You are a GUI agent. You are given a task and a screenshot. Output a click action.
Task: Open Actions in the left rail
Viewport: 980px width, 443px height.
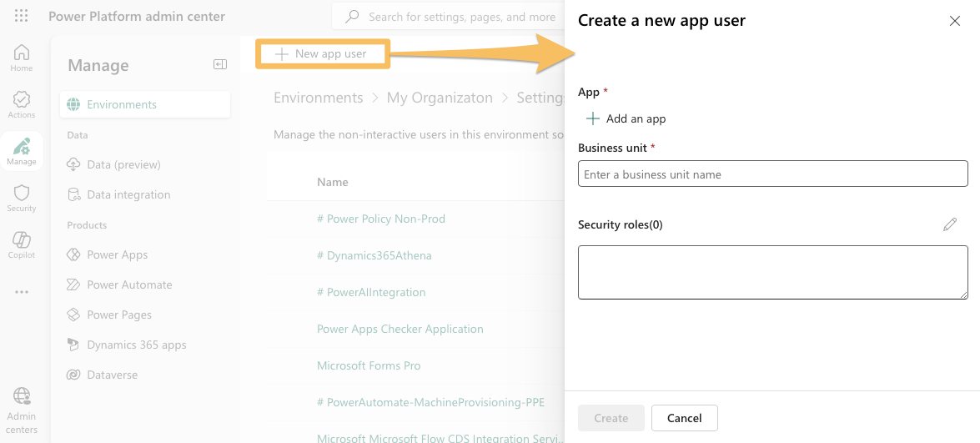coord(22,104)
